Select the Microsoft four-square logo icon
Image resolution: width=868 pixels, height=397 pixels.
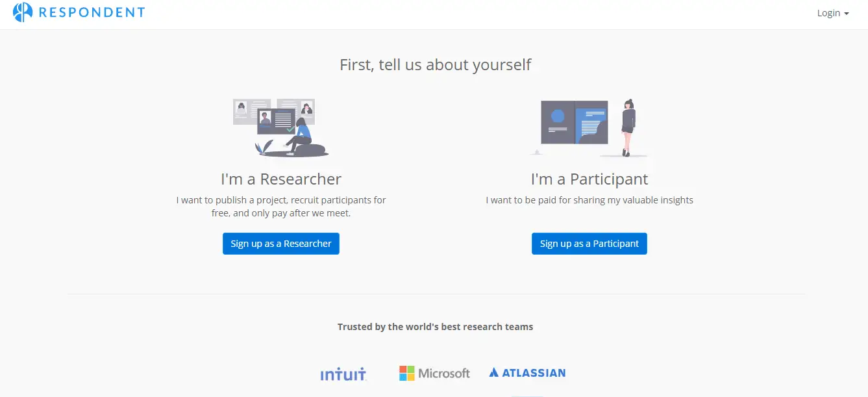pyautogui.click(x=407, y=372)
